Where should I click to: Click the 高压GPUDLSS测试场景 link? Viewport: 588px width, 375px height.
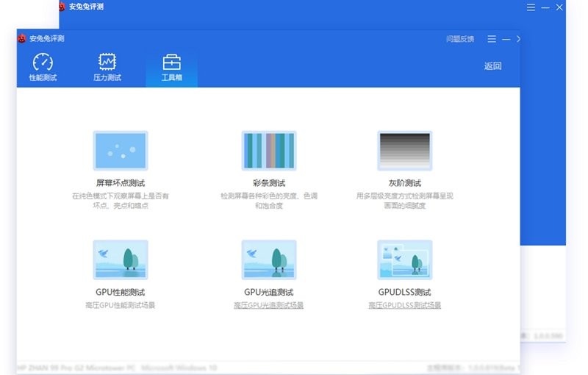pos(404,305)
